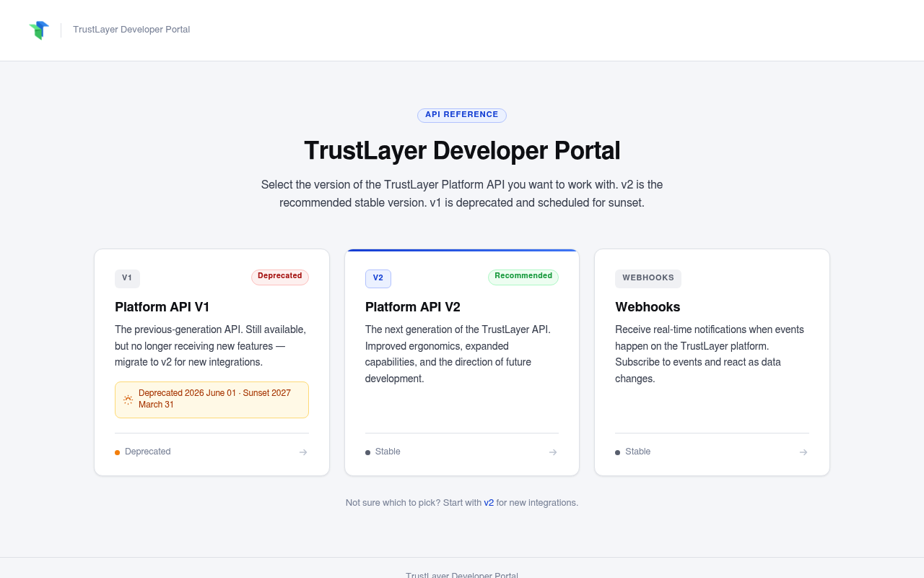Click the deprecation date notice in V1 card
Viewport: 924px width, 578px height.
tap(212, 400)
